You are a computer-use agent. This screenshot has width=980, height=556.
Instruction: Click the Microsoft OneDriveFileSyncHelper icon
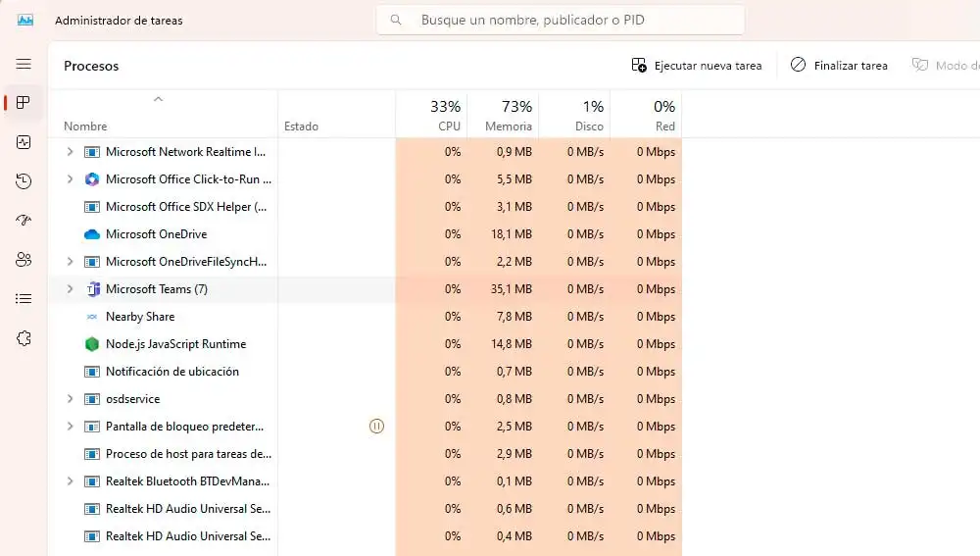[92, 262]
